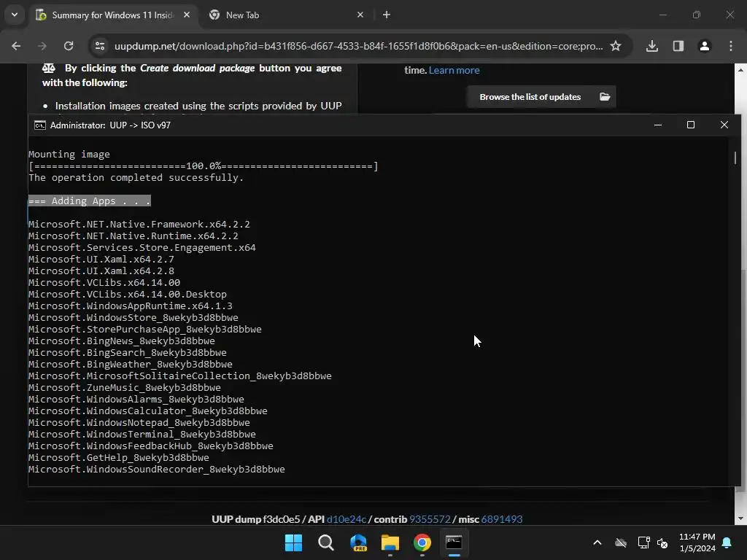The image size is (747, 560).
Task: Click "Microsoft.StorePurchaseApp_8wekyb3d8bbwe" console line
Action: click(145, 330)
